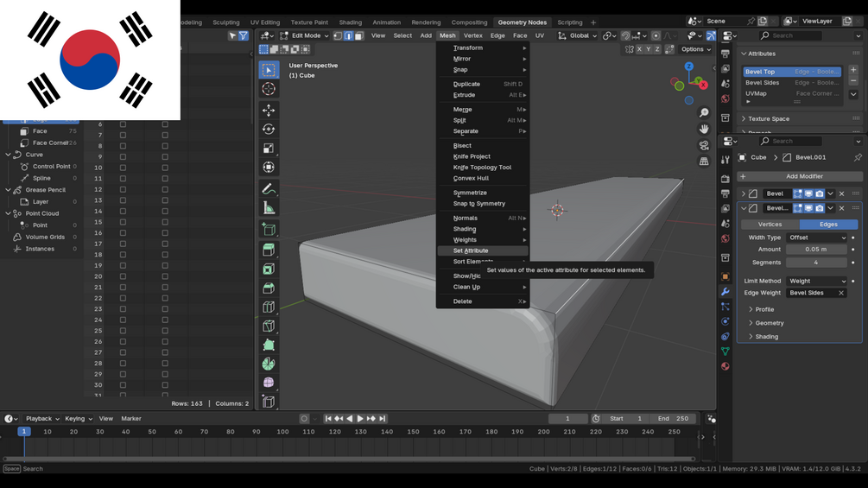This screenshot has height=488, width=868.
Task: Collapse the Grease Pencil tree group
Action: pos(9,190)
